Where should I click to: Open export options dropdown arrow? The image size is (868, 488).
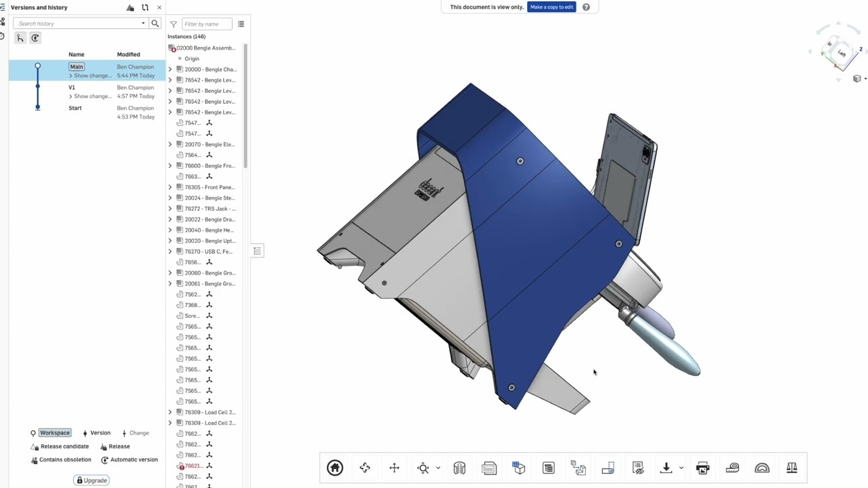(x=681, y=468)
